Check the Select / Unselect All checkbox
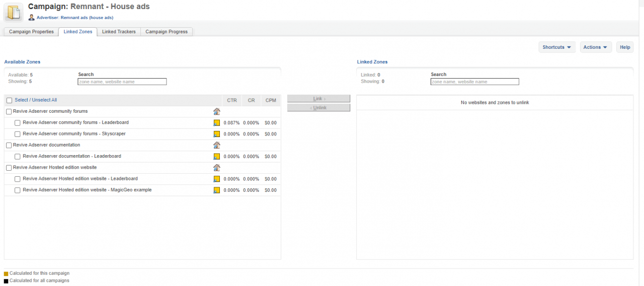Viewport: 644px width, 286px height. pos(9,100)
